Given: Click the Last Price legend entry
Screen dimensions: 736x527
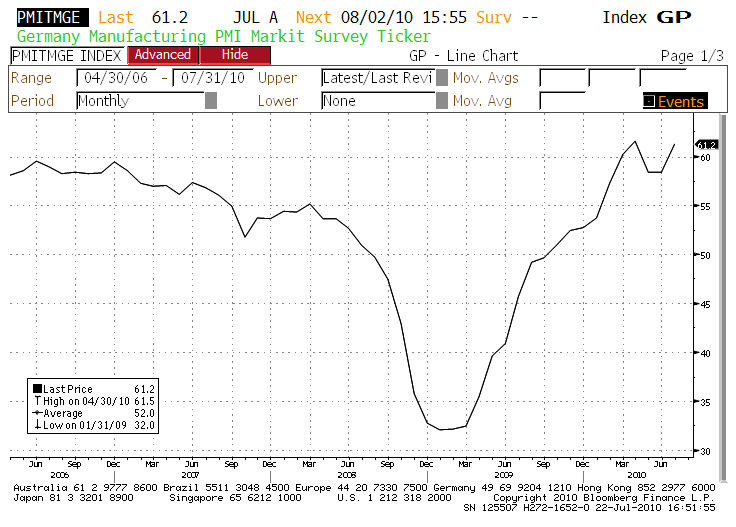Looking at the screenshot, I should [x=94, y=389].
